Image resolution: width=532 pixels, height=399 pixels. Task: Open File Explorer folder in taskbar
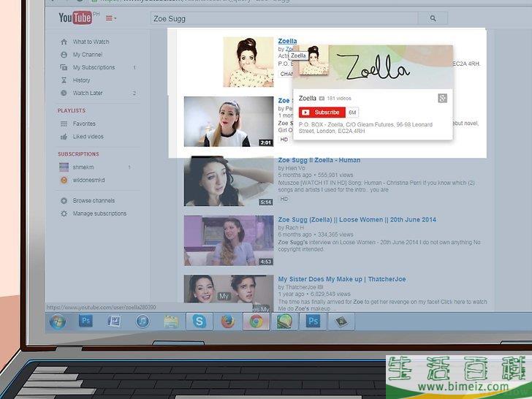(171, 322)
